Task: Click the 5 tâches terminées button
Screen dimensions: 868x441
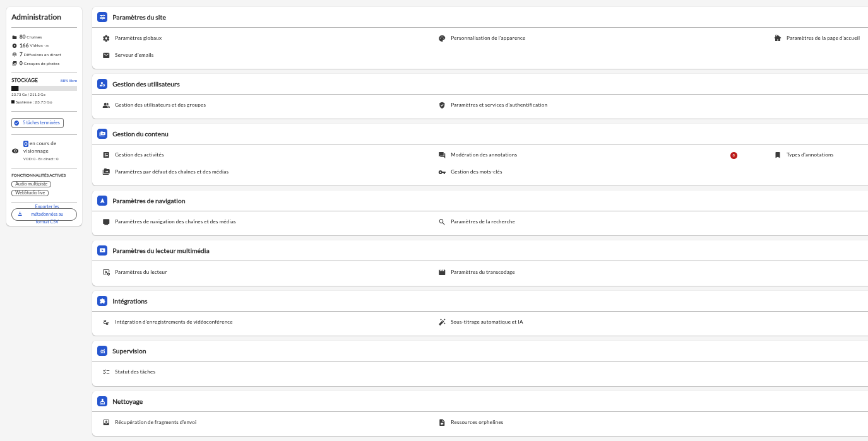Action: pos(37,123)
